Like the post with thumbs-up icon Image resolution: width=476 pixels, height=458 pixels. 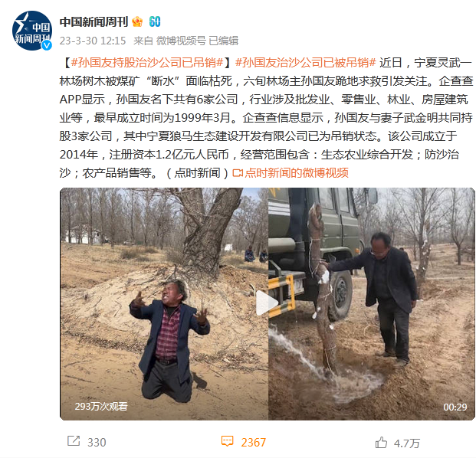[381, 443]
